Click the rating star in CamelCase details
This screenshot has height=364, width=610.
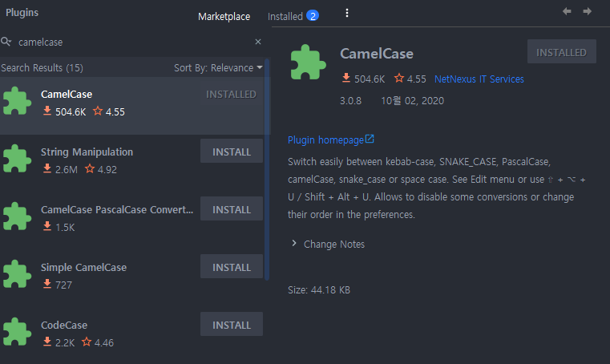[398, 79]
